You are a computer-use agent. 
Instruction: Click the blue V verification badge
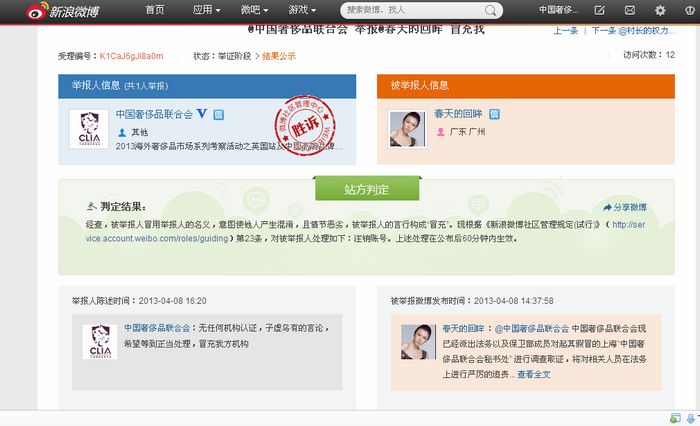202,113
